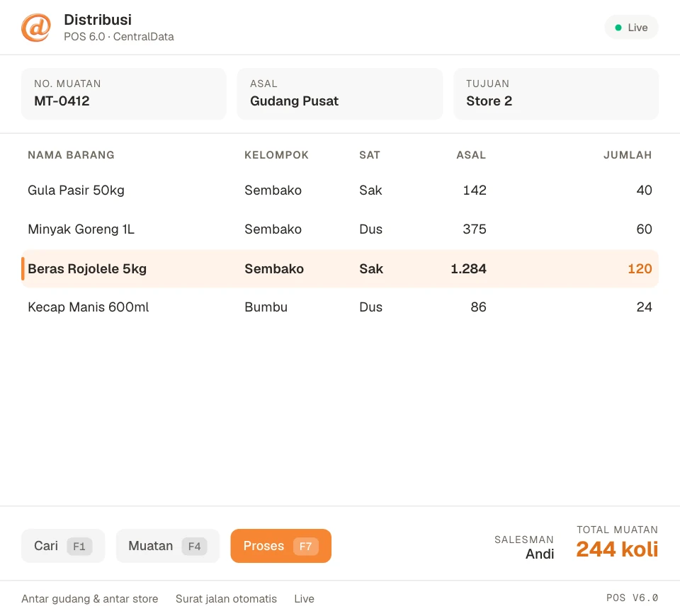Click the 244 koli total
This screenshot has width=680, height=616.
click(x=617, y=549)
